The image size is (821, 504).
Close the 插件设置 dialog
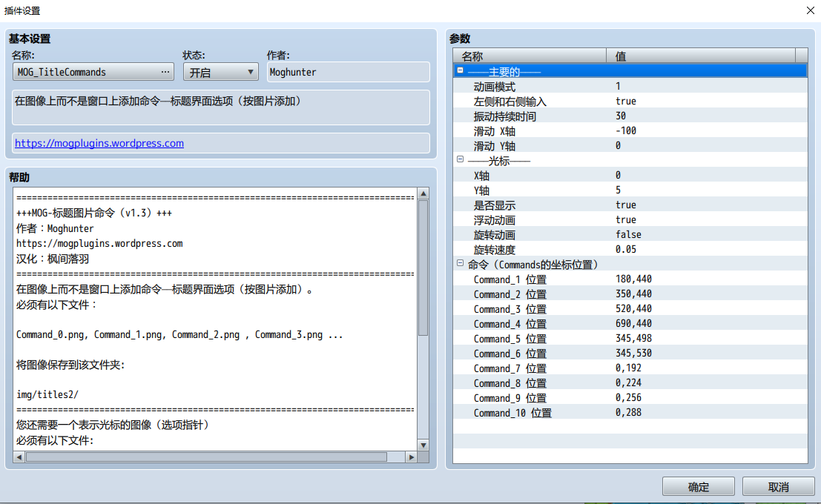tap(810, 10)
